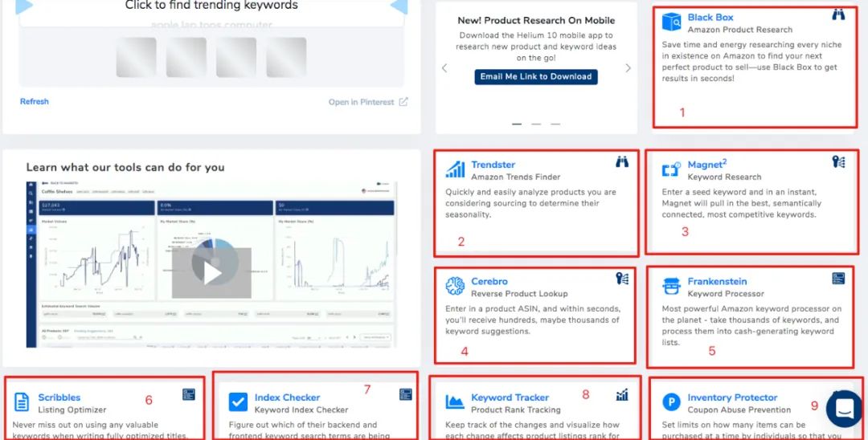Select the third carousel indicator dash
This screenshot has height=440, width=868.
[555, 124]
